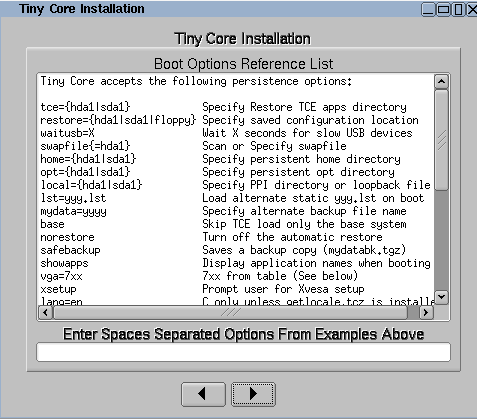This screenshot has height=419, width=477.
Task: Click the horizontal scrollbar right arrow
Action: [x=426, y=313]
